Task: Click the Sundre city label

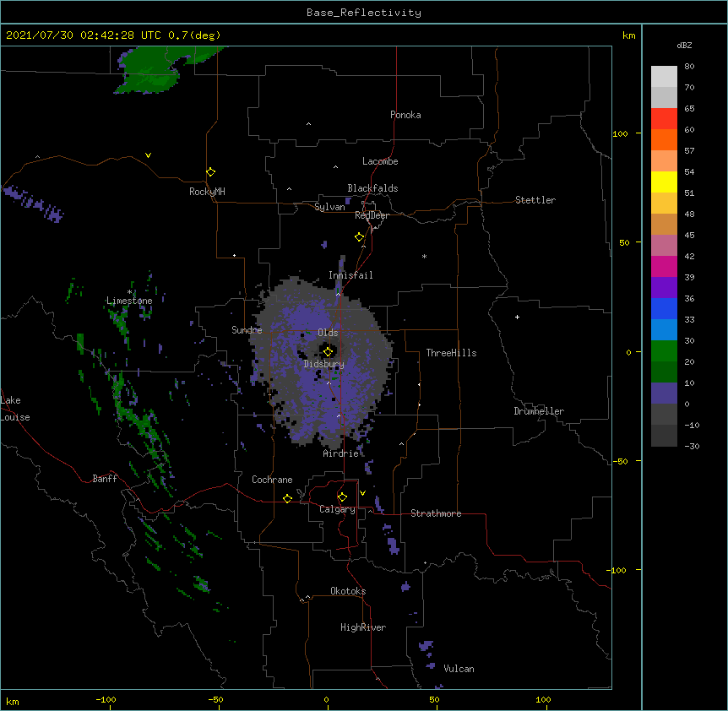Action: coord(247,330)
